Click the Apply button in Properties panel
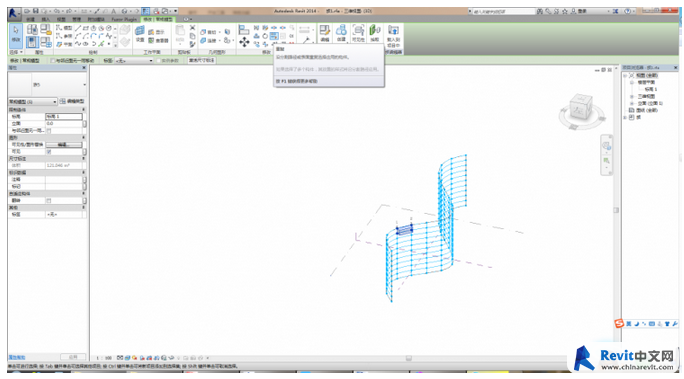The height and width of the screenshot is (379, 684). click(73, 357)
